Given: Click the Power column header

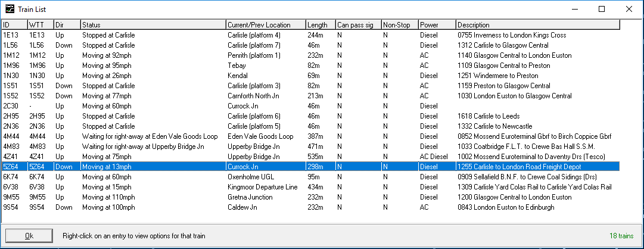Looking at the screenshot, I should pos(437,25).
